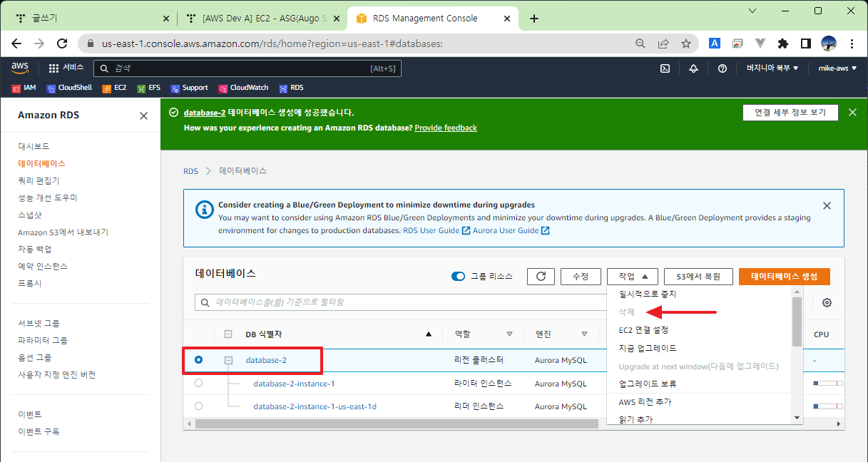Open browser extensions puzzle icon
Image resolution: width=868 pixels, height=462 pixels.
(x=782, y=43)
